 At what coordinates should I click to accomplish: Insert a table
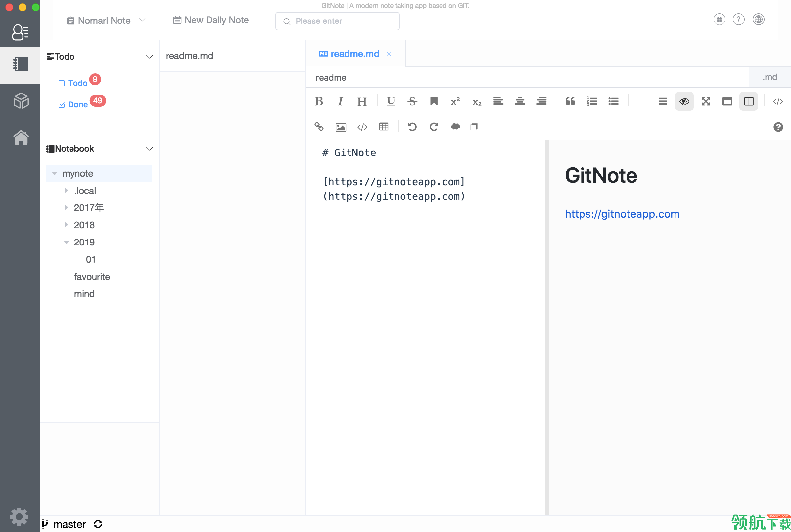click(384, 127)
